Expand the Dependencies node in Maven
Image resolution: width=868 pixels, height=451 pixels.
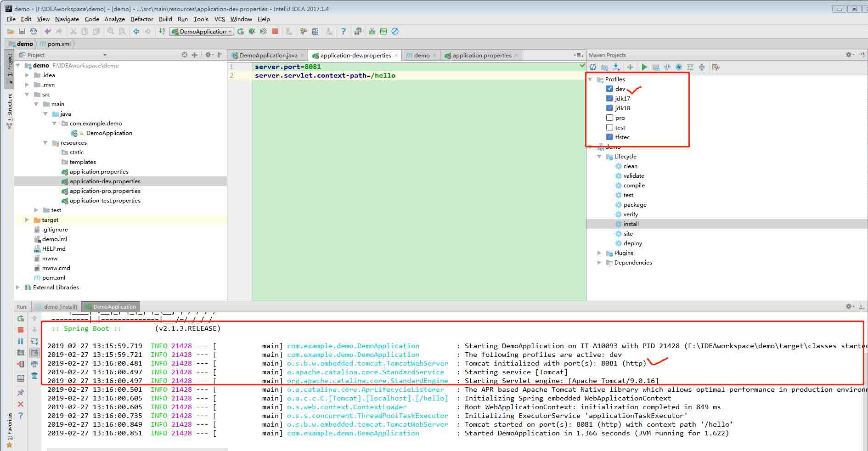(599, 262)
